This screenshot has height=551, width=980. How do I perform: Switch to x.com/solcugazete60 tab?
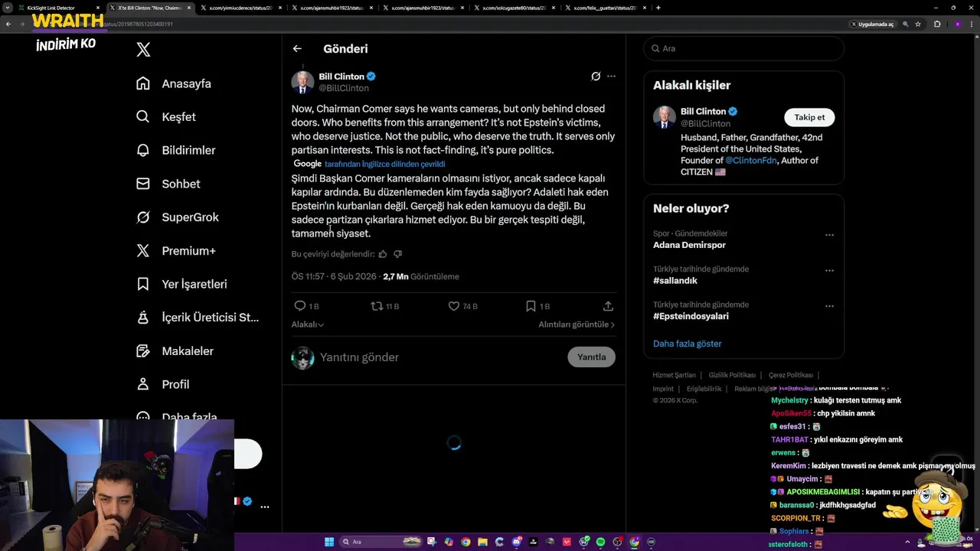(514, 8)
